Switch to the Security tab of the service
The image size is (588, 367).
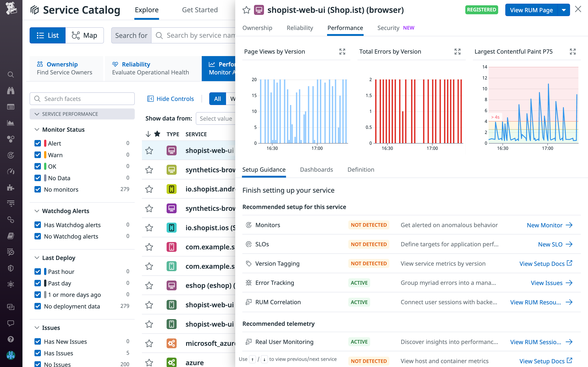pos(388,28)
